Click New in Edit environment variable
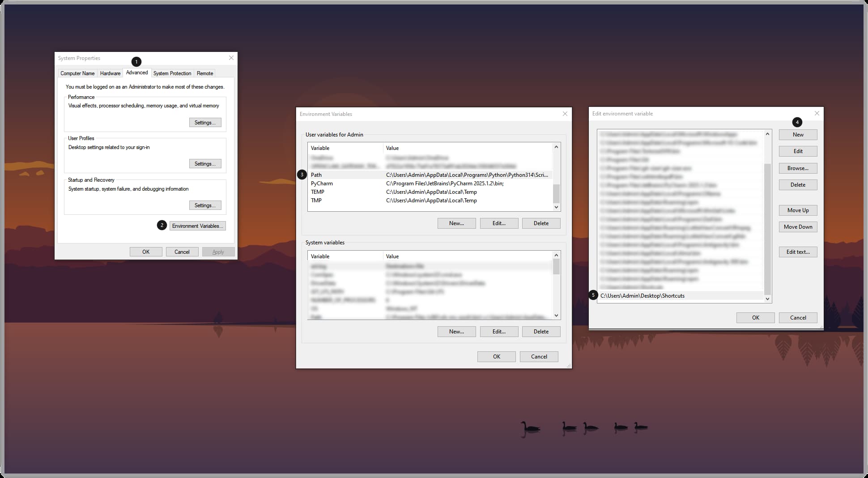The height and width of the screenshot is (478, 868). 798,135
